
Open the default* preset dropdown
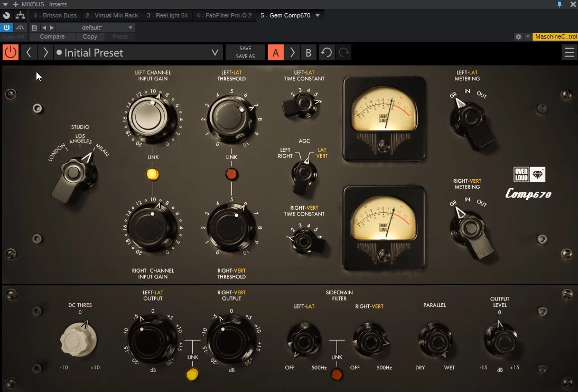(96, 27)
